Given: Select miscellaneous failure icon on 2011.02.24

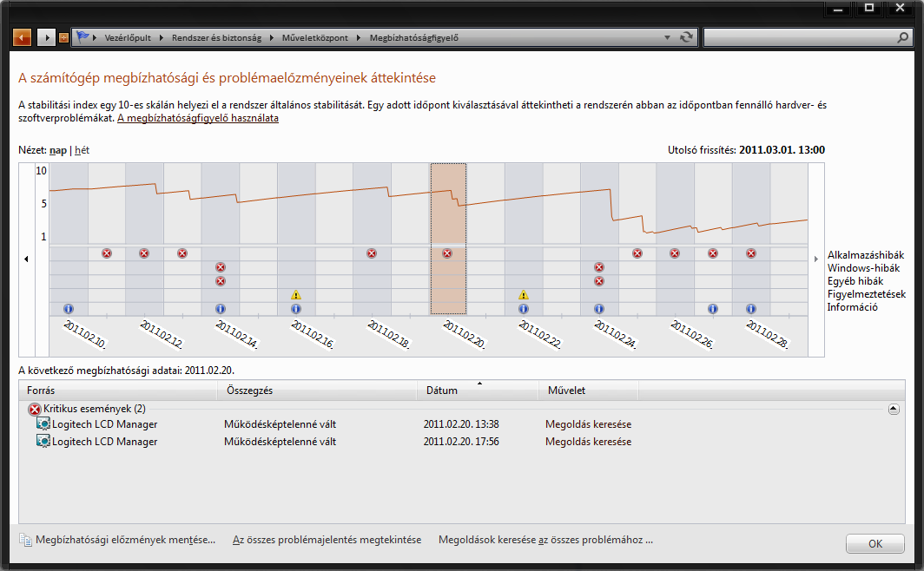Looking at the screenshot, I should (599, 281).
